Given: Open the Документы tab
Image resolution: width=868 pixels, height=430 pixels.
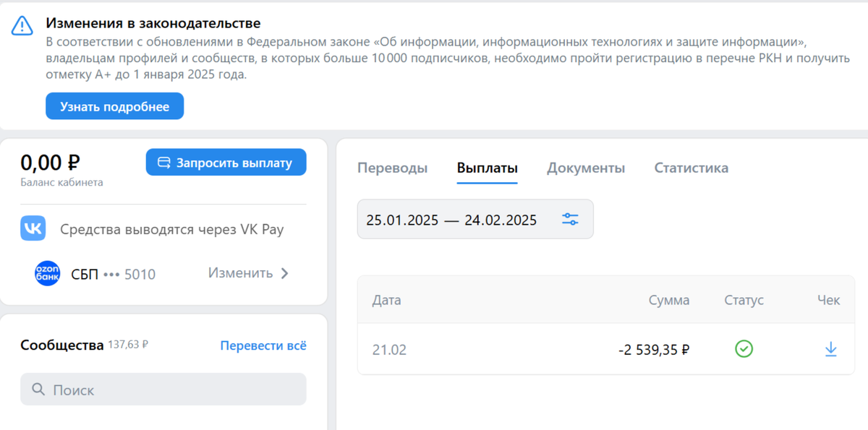Looking at the screenshot, I should coord(586,167).
